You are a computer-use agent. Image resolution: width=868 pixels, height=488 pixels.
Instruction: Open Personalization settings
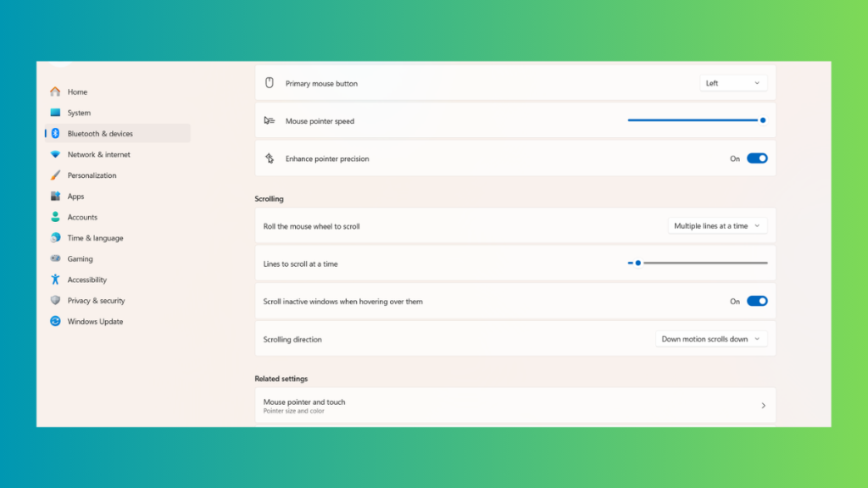[117, 175]
